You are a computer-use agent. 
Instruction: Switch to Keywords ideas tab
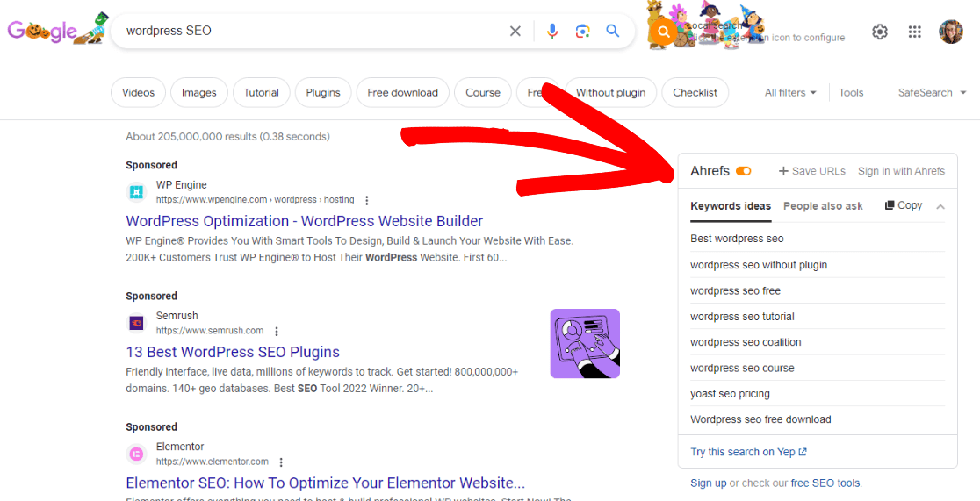tap(731, 206)
